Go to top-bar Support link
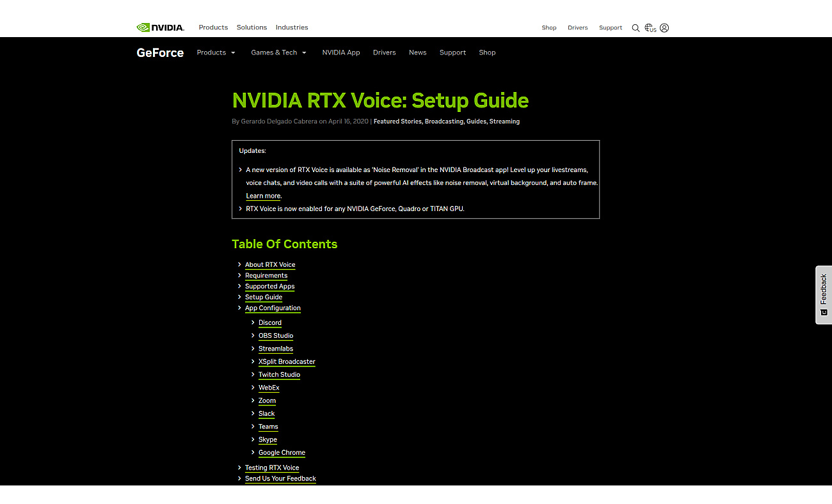 (x=611, y=28)
